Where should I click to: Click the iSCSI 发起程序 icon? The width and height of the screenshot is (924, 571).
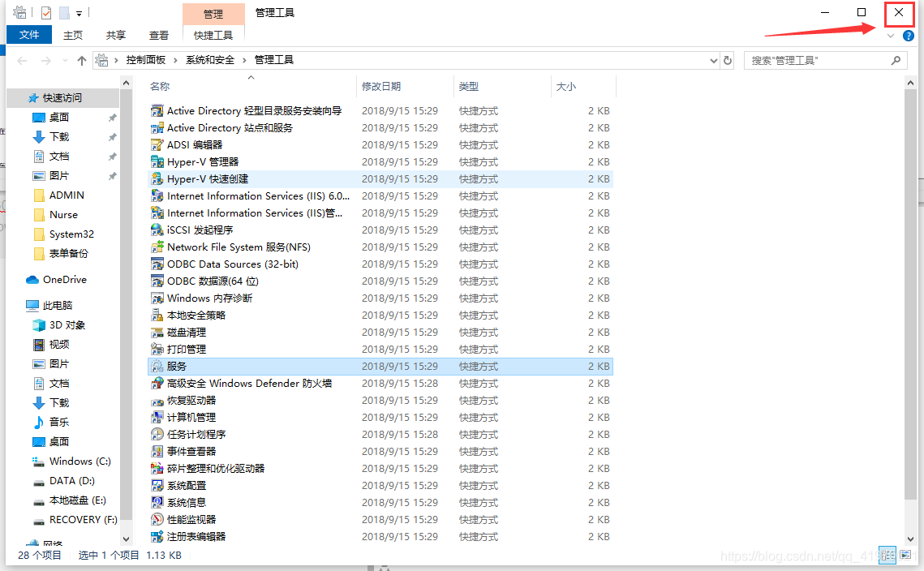157,230
